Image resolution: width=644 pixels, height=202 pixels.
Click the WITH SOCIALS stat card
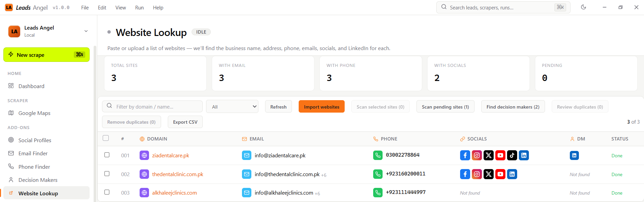click(x=478, y=73)
